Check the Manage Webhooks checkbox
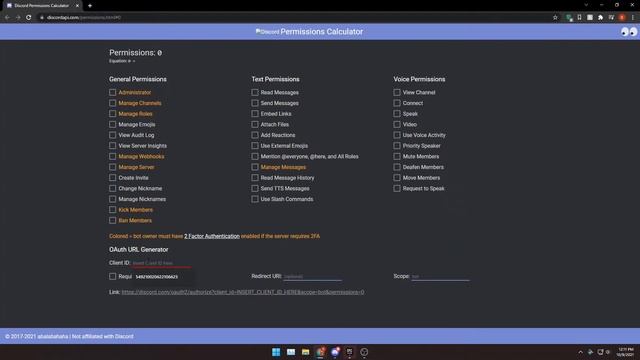 (x=112, y=156)
